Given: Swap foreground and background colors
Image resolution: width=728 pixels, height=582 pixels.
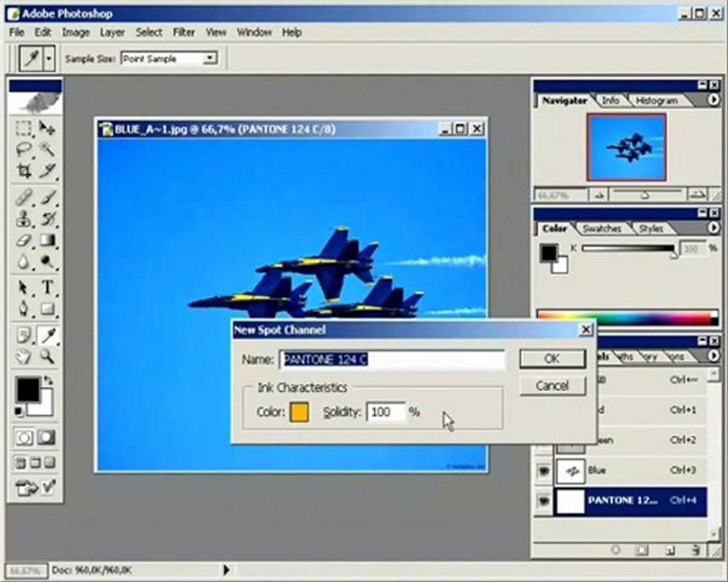Looking at the screenshot, I should pos(48,380).
